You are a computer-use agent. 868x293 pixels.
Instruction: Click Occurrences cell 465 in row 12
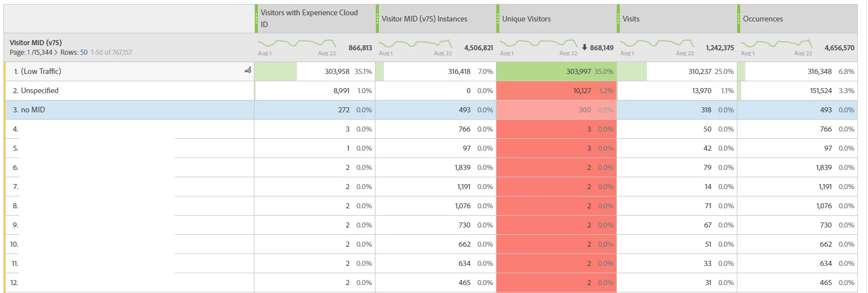click(x=798, y=283)
